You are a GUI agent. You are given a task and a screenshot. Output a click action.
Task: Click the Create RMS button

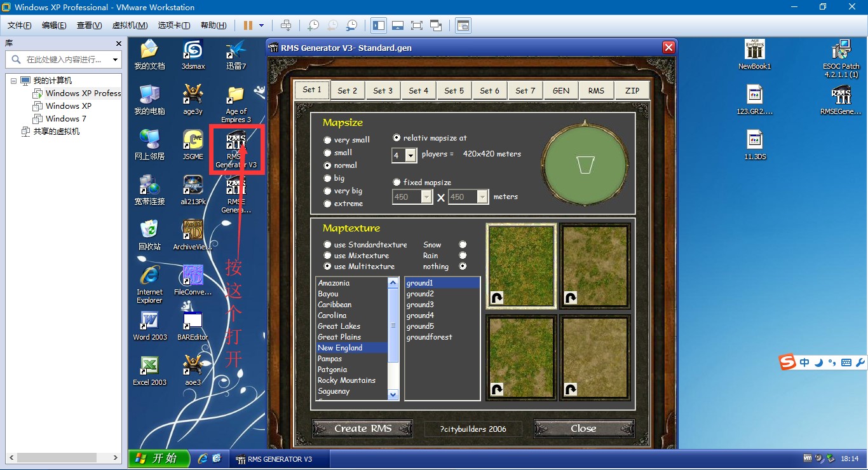363,429
